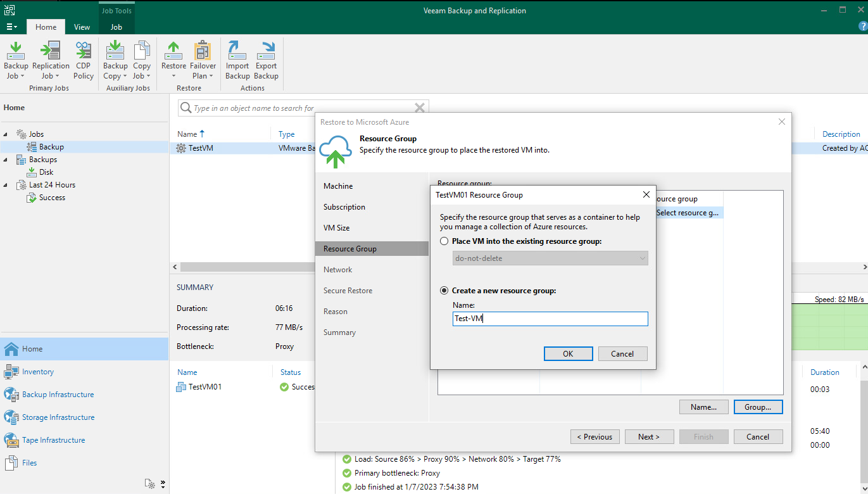Open the Copy Job ribbon button
The width and height of the screenshot is (868, 494).
coord(142,61)
